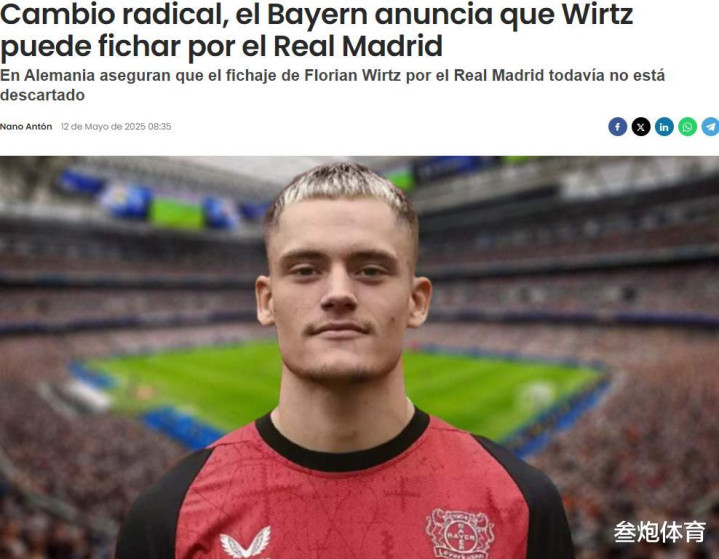The image size is (719, 559).
Task: Share the article on Facebook
Action: coord(618,127)
